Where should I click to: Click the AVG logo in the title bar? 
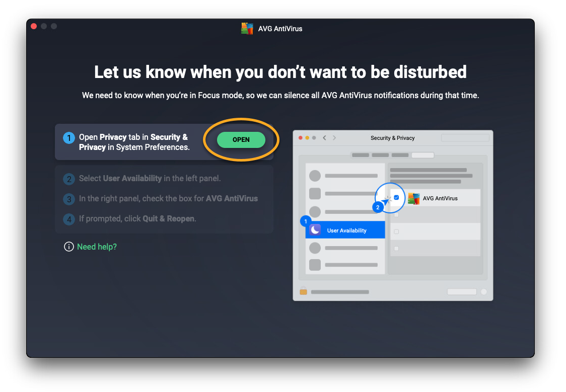[x=247, y=29]
